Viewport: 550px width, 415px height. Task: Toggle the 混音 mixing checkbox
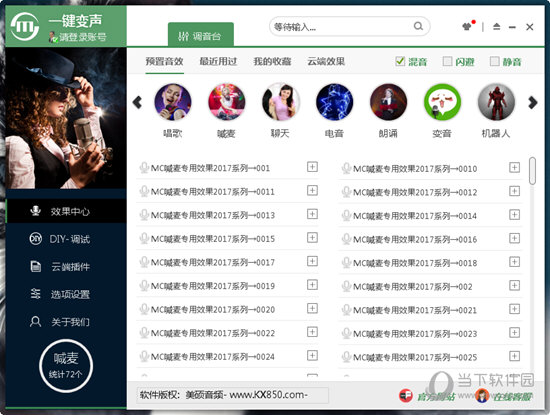click(x=400, y=61)
